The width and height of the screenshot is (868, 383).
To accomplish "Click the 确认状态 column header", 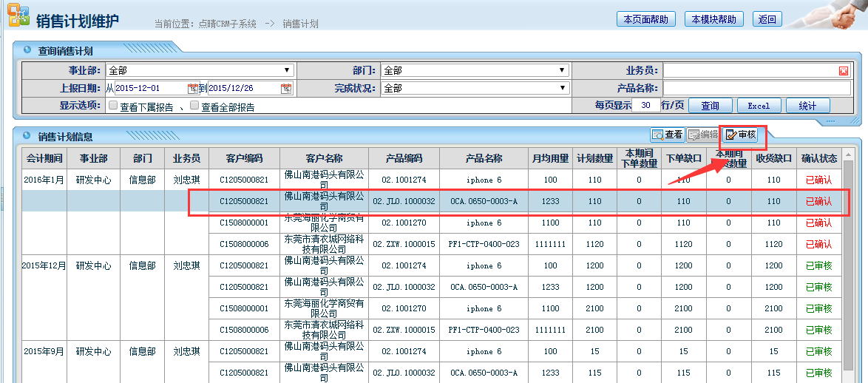I will tap(819, 158).
